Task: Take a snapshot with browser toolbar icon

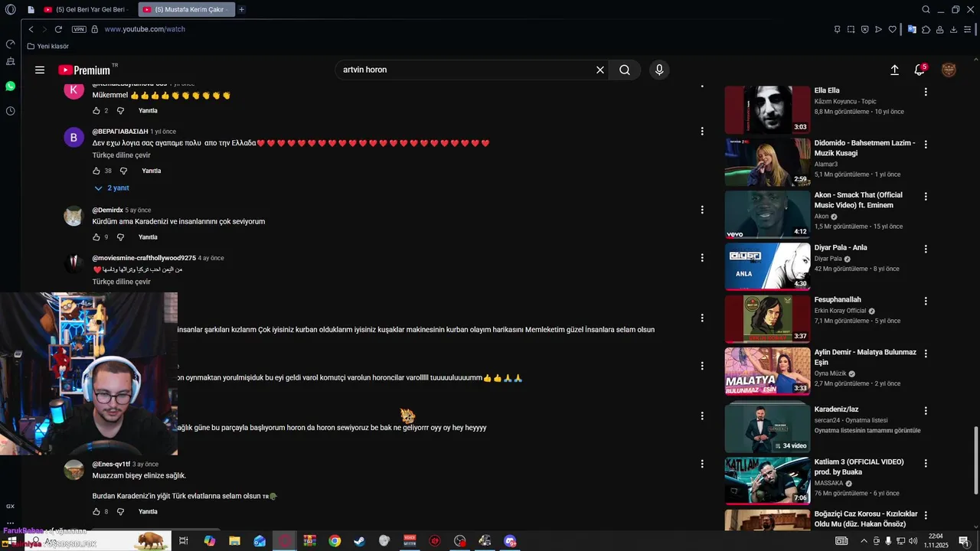Action: pos(851,29)
